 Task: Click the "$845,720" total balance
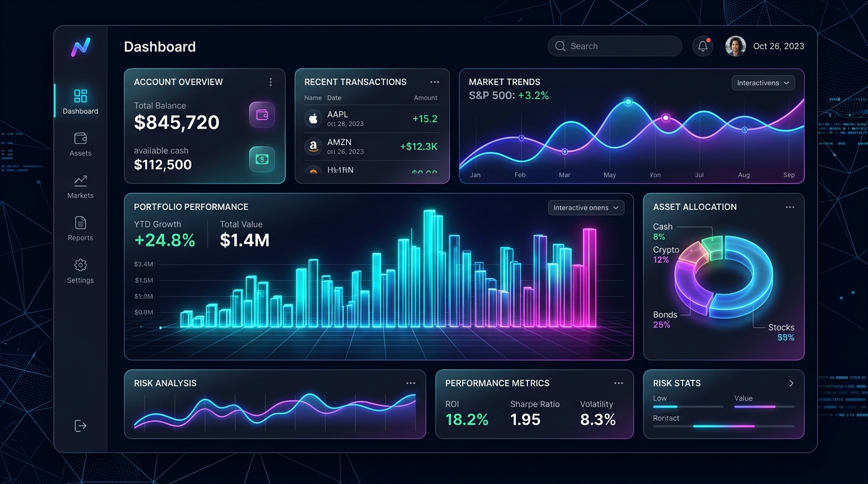tap(177, 122)
